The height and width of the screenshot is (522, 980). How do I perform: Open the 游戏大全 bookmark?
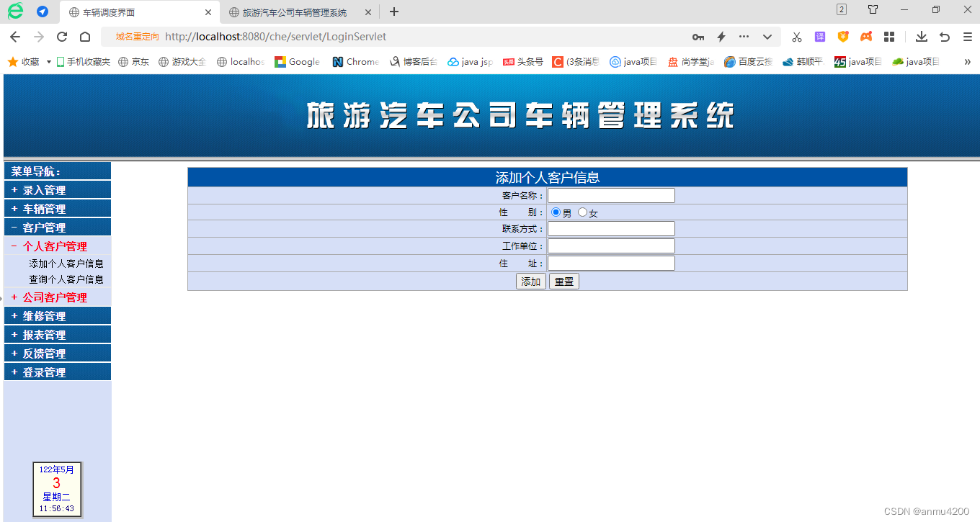coord(182,62)
